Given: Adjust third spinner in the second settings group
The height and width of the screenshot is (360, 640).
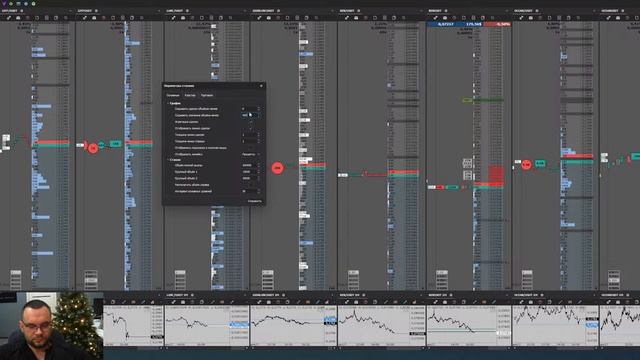Looking at the screenshot, I should pos(259,178).
